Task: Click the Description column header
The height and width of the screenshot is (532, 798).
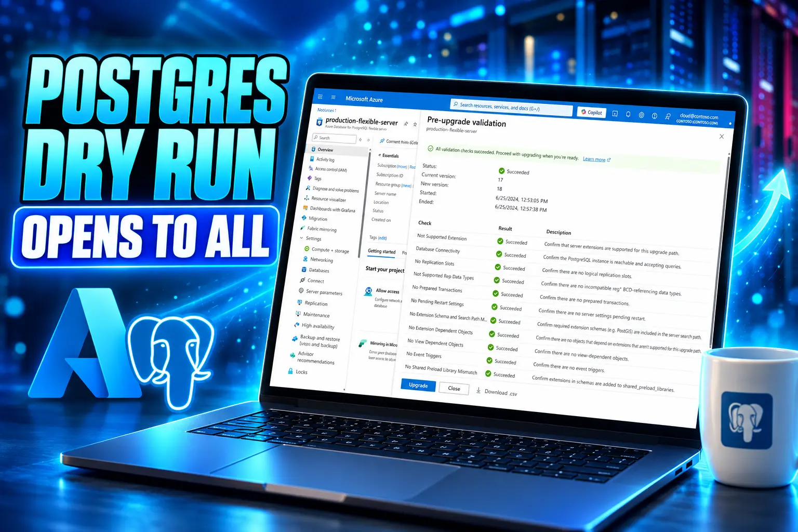Action: (x=558, y=232)
